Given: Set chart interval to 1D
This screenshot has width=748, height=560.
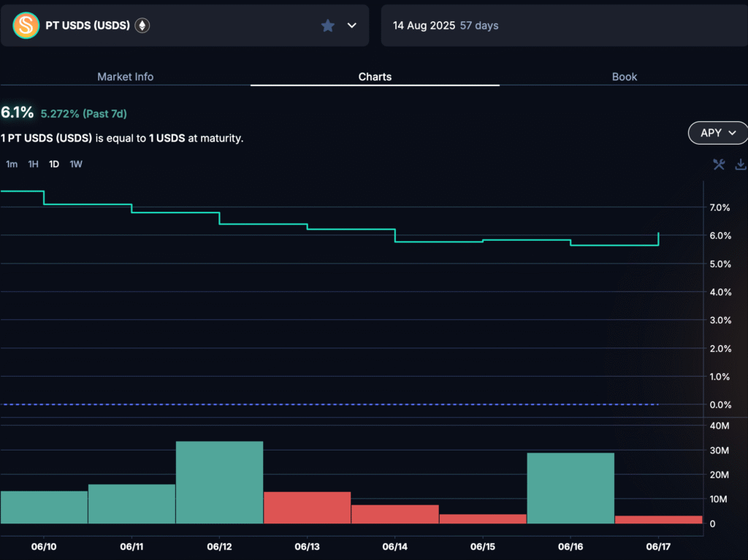Looking at the screenshot, I should point(54,164).
